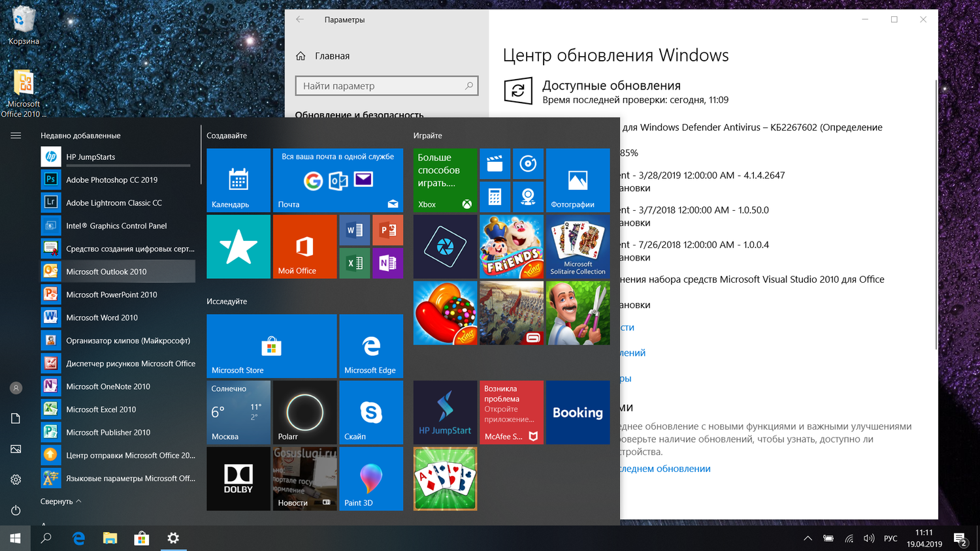This screenshot has height=551, width=980.
Task: Open Settings gear in Start sidebar
Action: pos(16,480)
